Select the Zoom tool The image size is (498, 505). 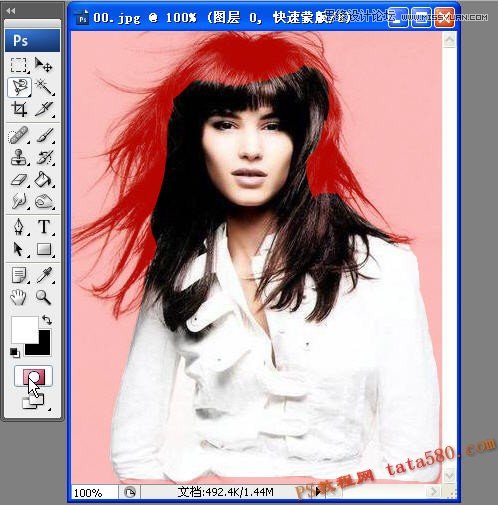coord(44,297)
